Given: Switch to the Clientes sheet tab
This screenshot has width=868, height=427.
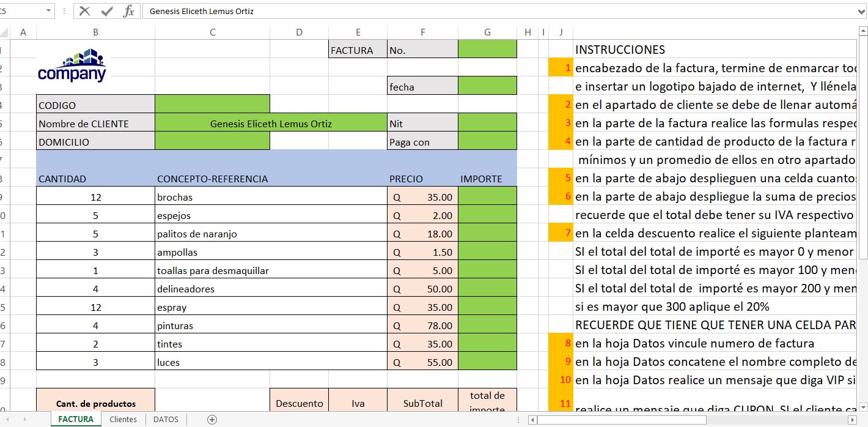Looking at the screenshot, I should [x=123, y=420].
